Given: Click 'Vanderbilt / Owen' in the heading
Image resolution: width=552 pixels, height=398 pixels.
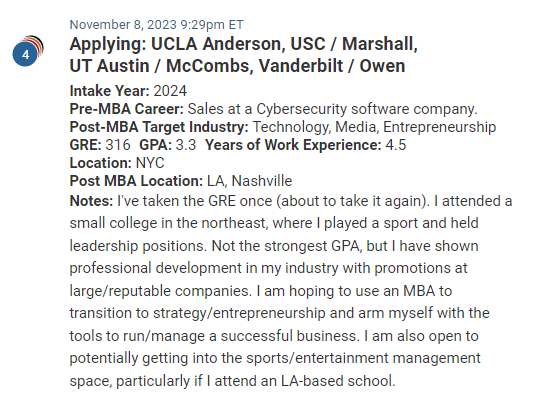Looking at the screenshot, I should pos(332,66).
